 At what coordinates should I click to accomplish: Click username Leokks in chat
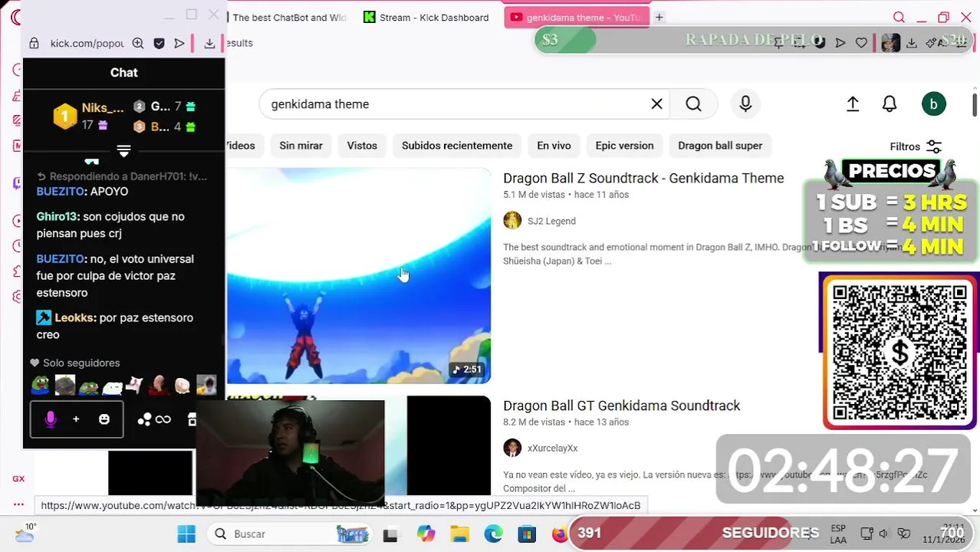tap(75, 317)
